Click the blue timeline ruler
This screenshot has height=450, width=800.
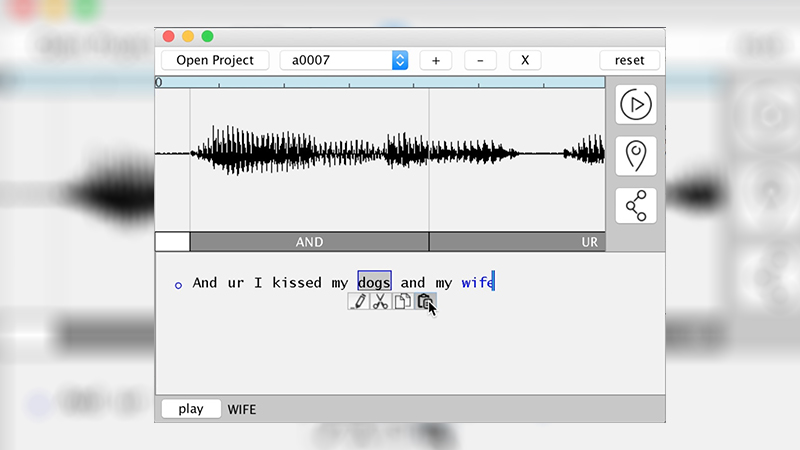pos(380,82)
